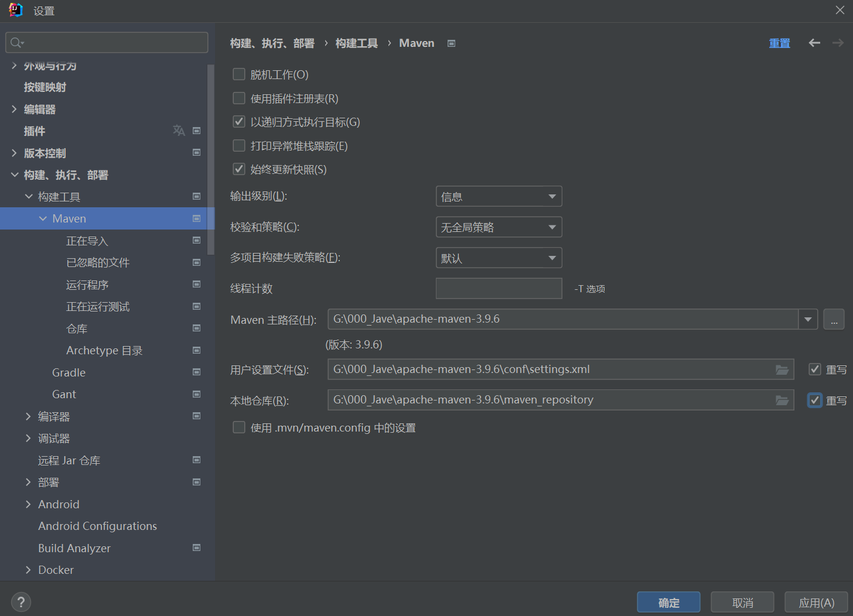Enable 使用 .mvn/maven.config 中的设置 checkbox
The image size is (853, 616).
(239, 427)
